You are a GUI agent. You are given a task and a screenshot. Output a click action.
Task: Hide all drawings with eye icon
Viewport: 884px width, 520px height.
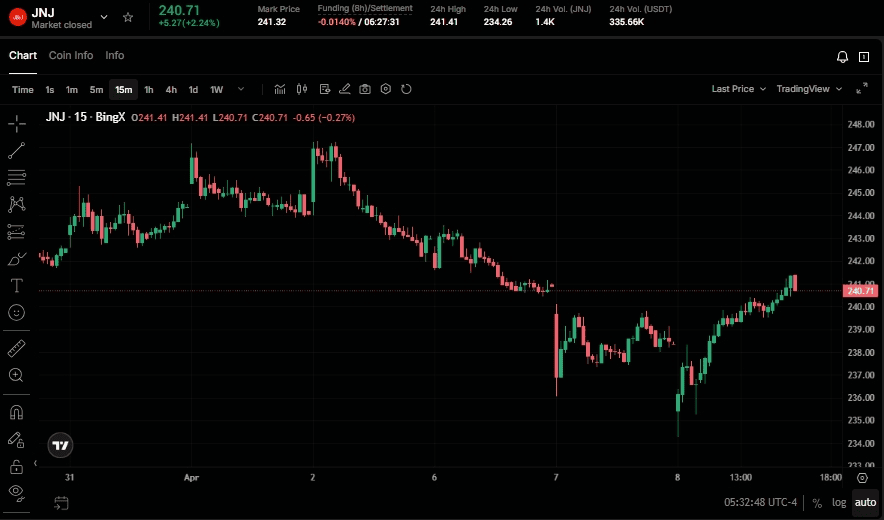click(x=17, y=491)
